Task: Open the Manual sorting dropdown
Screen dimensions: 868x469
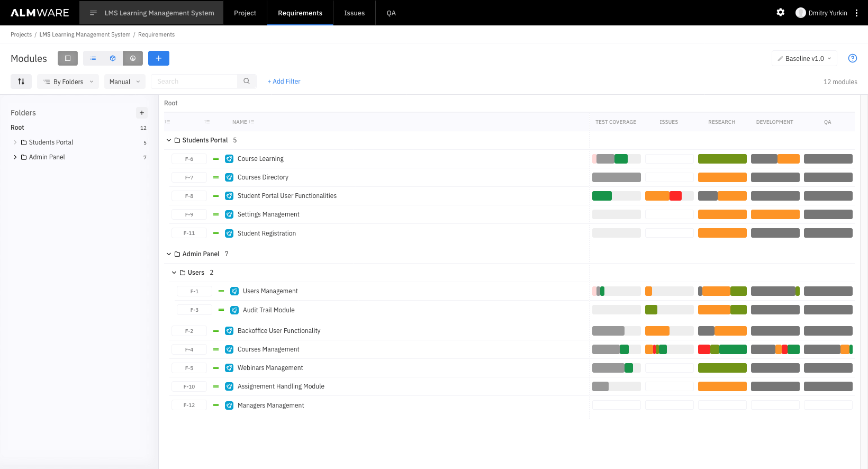Action: 125,82
